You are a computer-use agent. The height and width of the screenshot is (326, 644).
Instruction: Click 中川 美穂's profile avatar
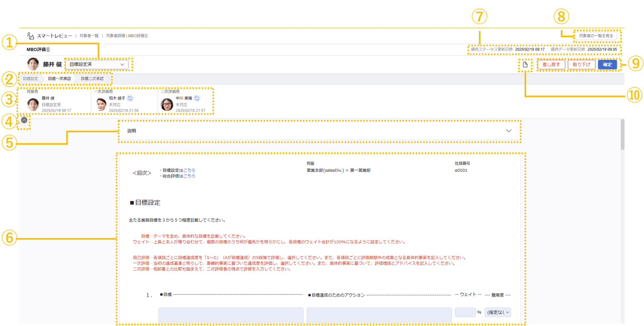(167, 104)
